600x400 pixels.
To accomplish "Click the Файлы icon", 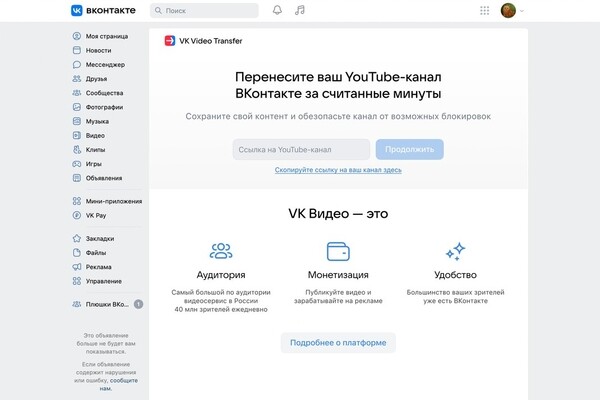I will 77,252.
